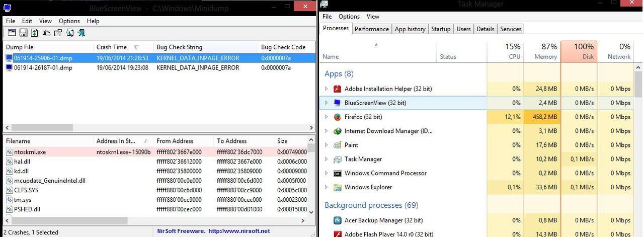Screen dimensions: 644x237
Task: Open Advanced Options toolbar icon in BlueScreenView
Action: pyautogui.click(x=12, y=33)
